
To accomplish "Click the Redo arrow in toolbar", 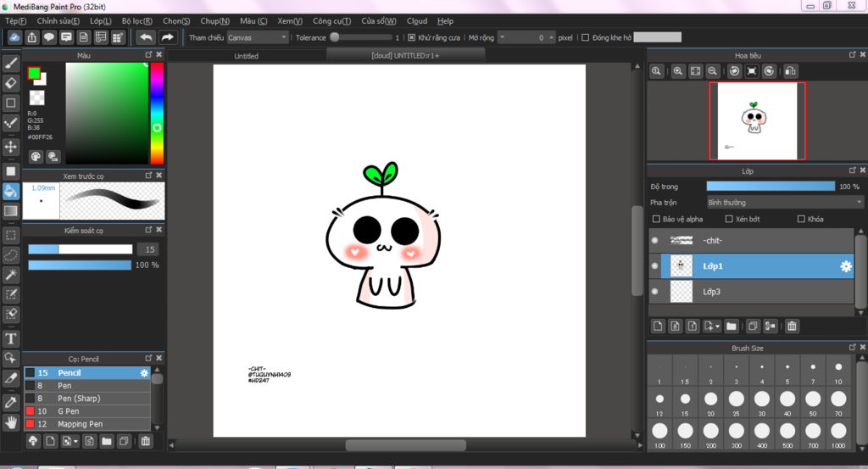I will (167, 37).
